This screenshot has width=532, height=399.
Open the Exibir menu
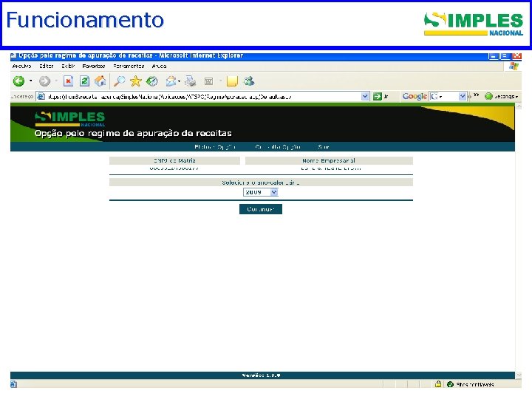point(68,66)
